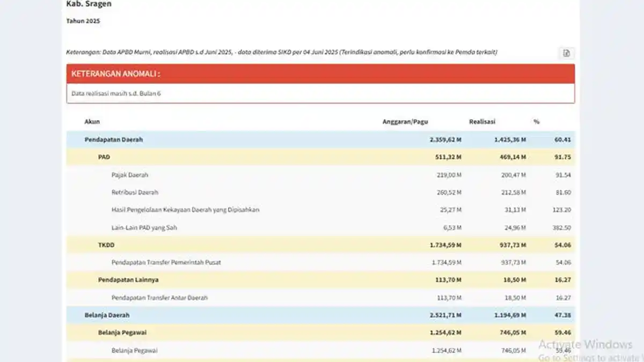Click the "Realisasi" column header
This screenshot has height=362, width=644.
(482, 122)
